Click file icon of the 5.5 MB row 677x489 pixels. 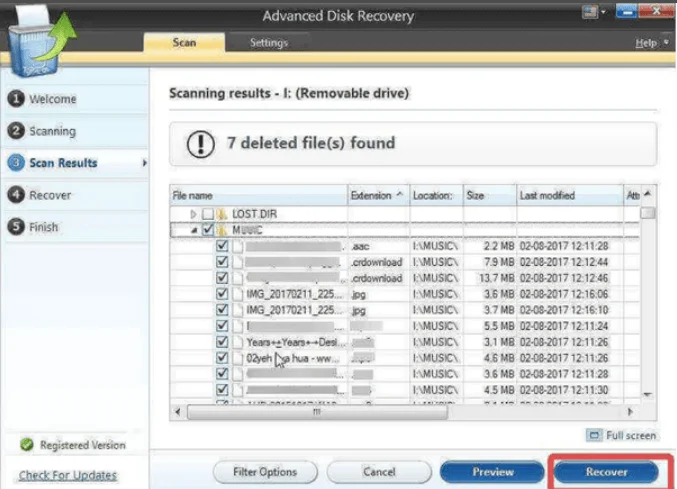tap(238, 326)
